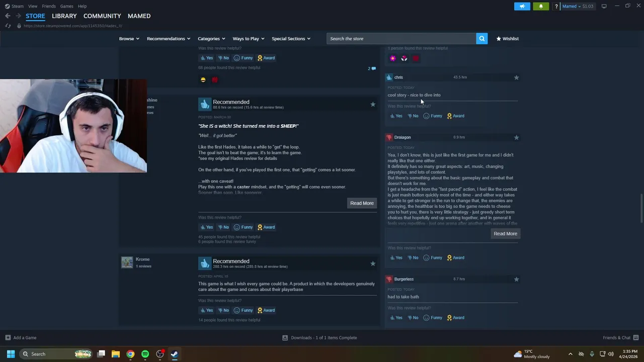Click the pink flower award icon
The width and height of the screenshot is (644, 362).
[393, 58]
